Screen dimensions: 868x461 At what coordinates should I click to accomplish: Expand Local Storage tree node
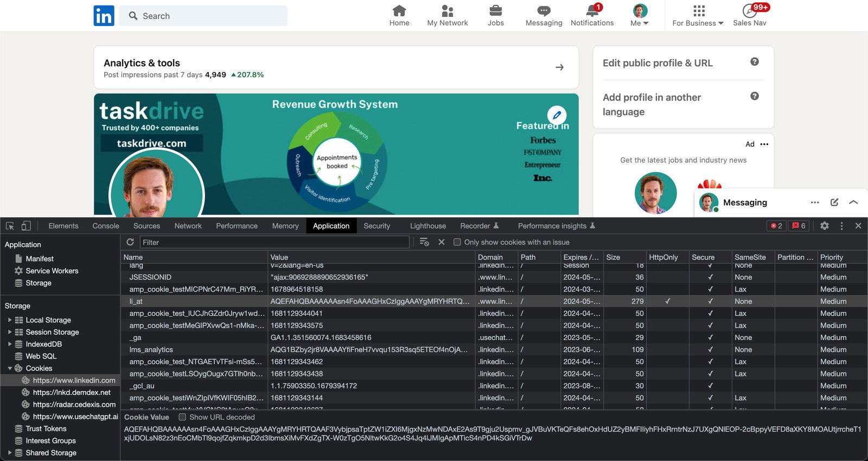coord(10,320)
